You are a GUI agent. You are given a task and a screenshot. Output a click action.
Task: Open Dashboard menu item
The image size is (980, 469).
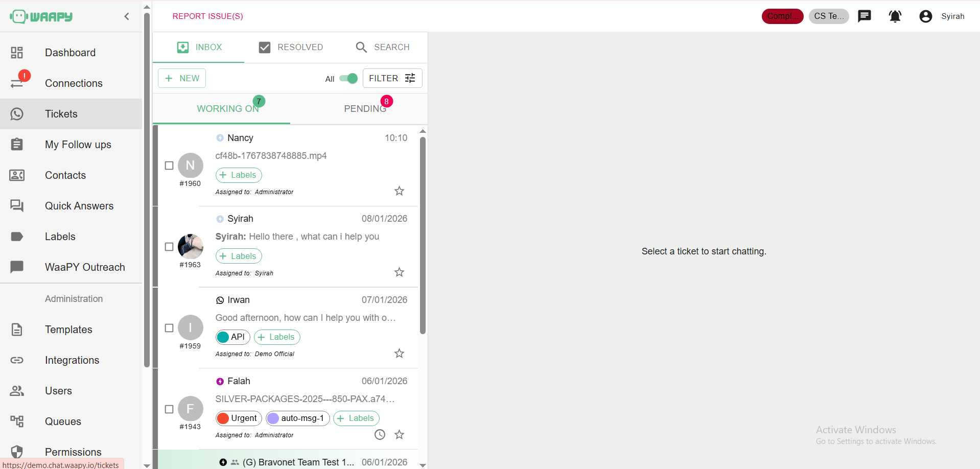pos(71,53)
